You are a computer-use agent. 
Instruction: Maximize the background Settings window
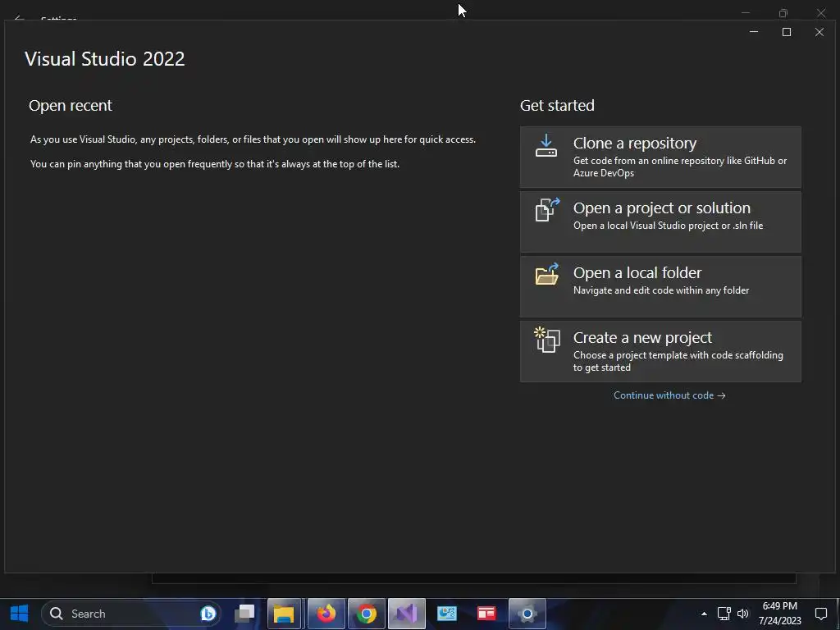pyautogui.click(x=783, y=12)
